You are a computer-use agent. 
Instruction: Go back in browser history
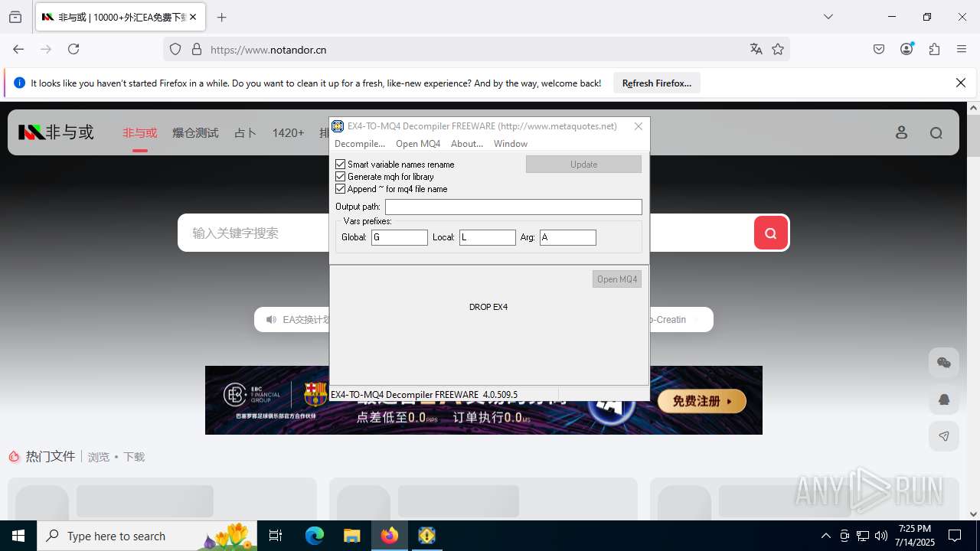click(18, 49)
